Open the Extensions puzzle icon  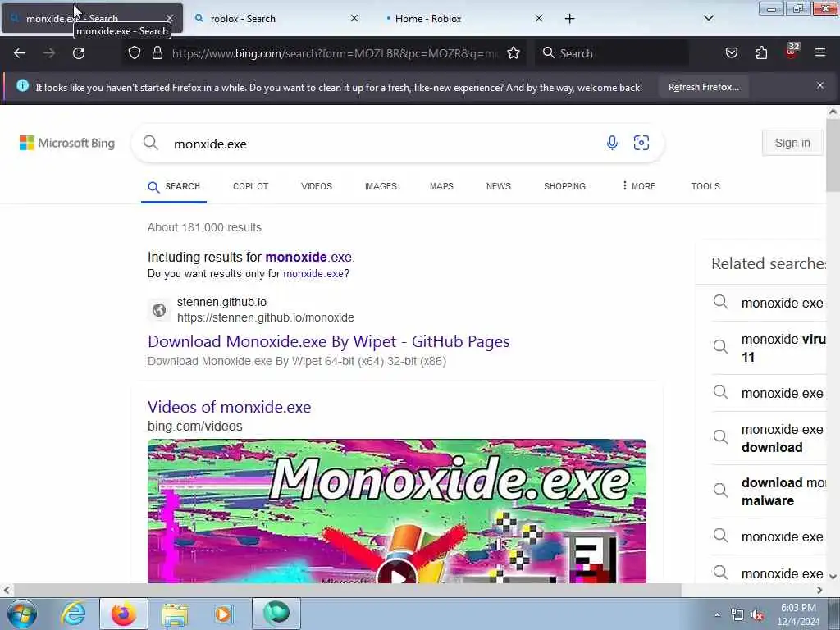761,53
